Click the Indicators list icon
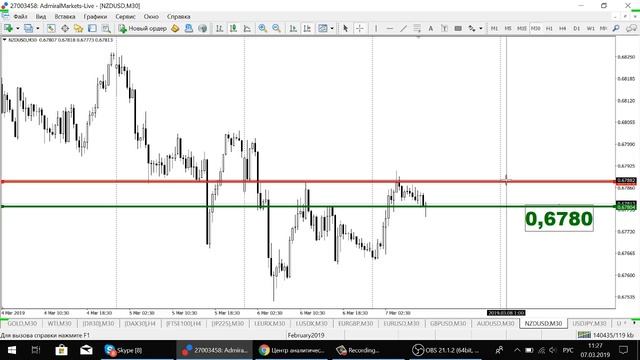The image size is (640, 360). pos(323,28)
